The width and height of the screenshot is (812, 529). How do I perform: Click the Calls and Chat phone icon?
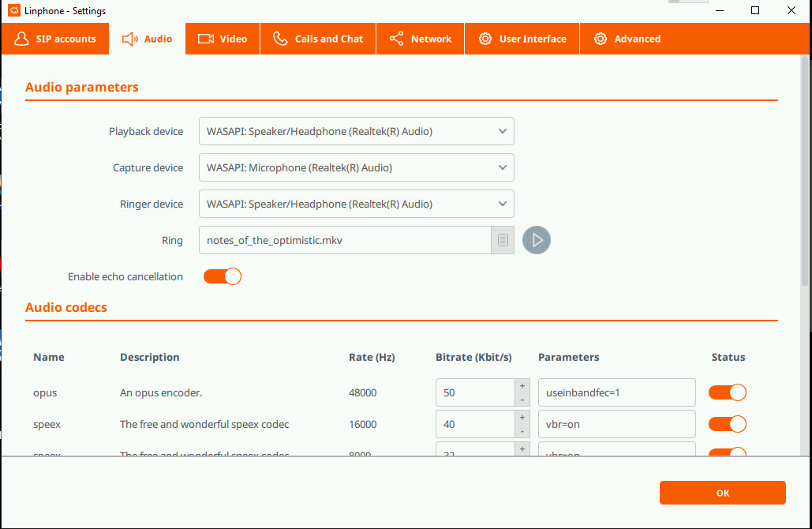pyautogui.click(x=280, y=39)
